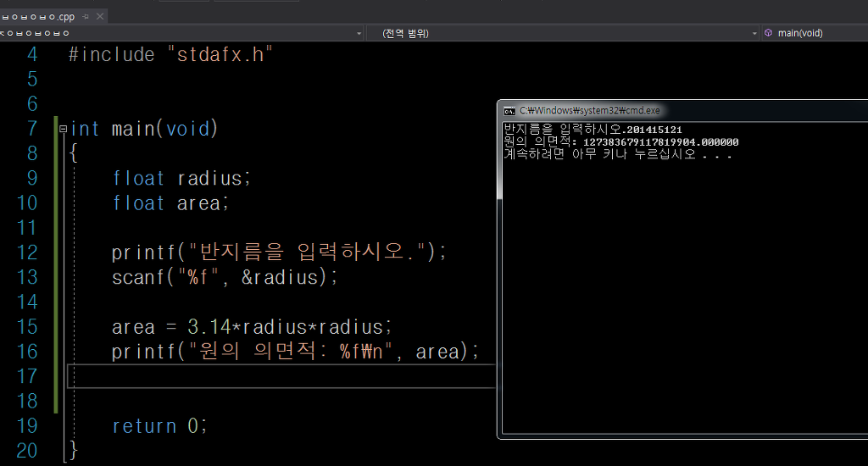Click console line 계속하려면 아무 키나 누르십시오
This screenshot has height=466, width=868.
pos(618,154)
